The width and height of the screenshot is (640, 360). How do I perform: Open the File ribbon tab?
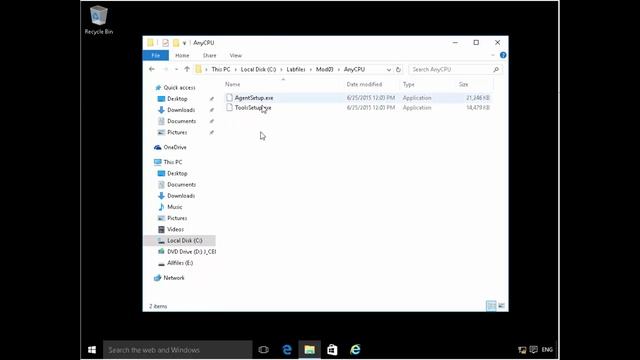tap(156, 56)
